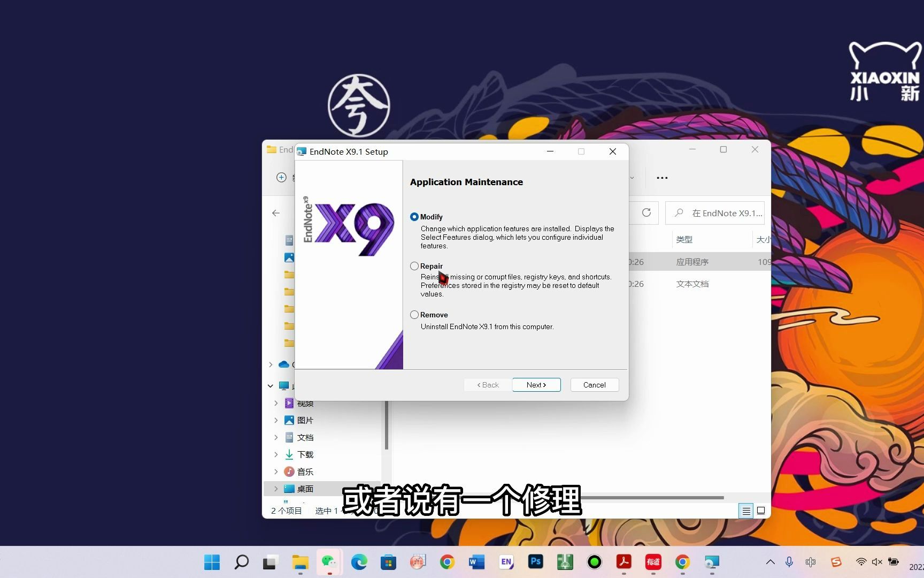
Task: Open Microsoft Word from taskbar
Action: coord(476,562)
